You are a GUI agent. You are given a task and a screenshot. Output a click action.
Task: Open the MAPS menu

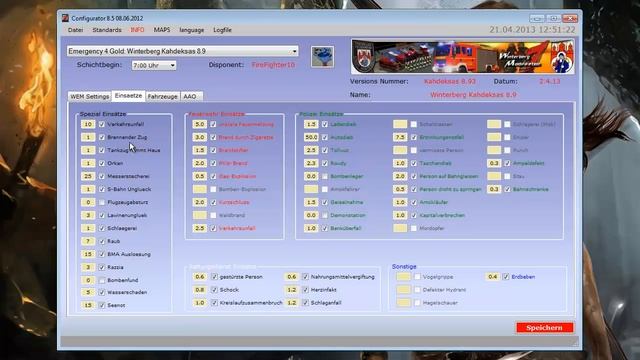[x=162, y=30]
